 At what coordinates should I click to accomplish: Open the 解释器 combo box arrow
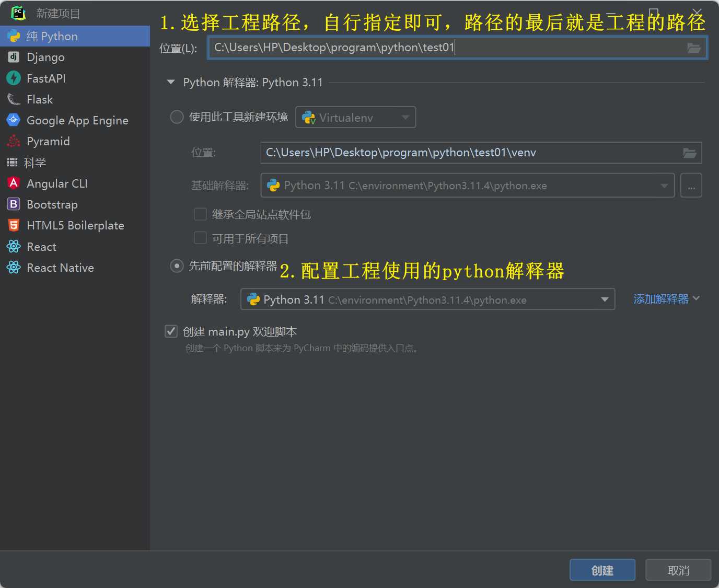(605, 299)
